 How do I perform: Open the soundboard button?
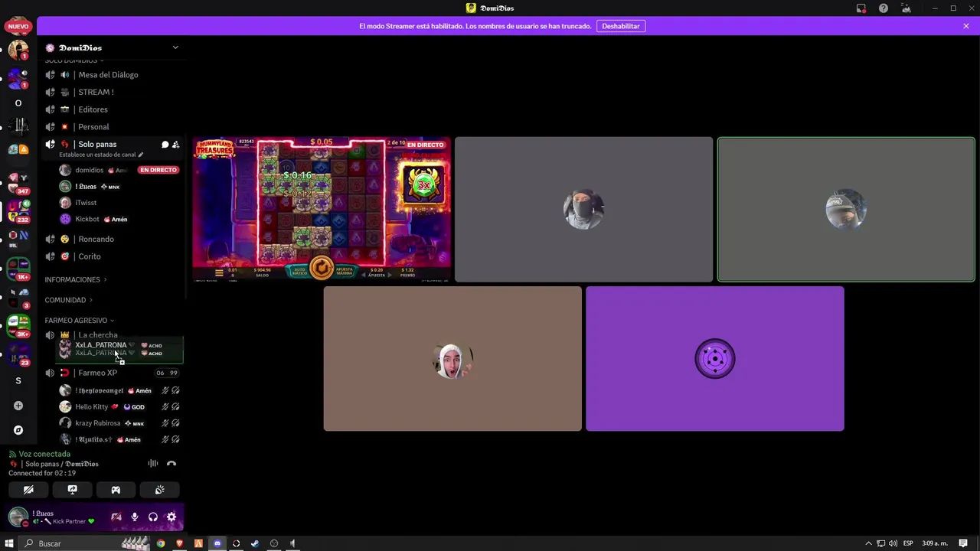click(x=159, y=490)
